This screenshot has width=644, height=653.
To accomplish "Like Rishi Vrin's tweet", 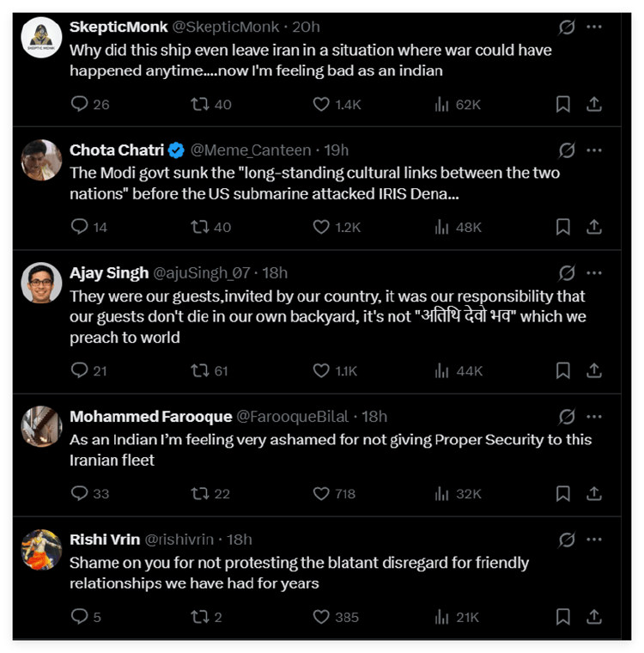I will pyautogui.click(x=321, y=617).
